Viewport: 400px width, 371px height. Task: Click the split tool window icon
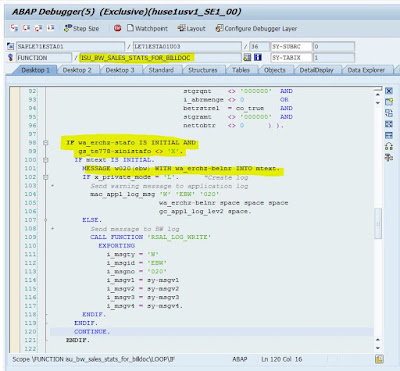point(389,135)
